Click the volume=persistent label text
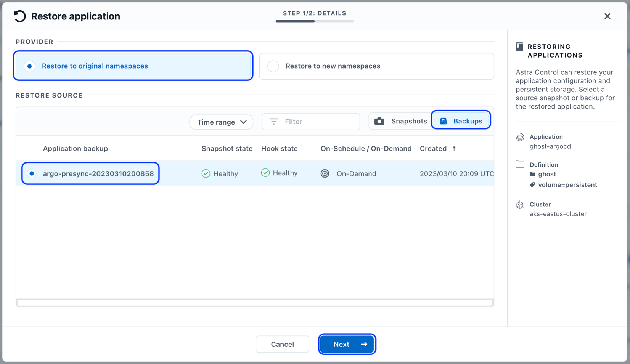 [x=567, y=185]
